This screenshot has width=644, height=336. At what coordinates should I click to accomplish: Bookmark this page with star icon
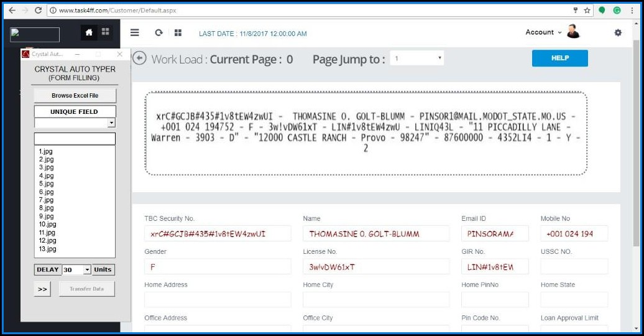click(x=587, y=11)
